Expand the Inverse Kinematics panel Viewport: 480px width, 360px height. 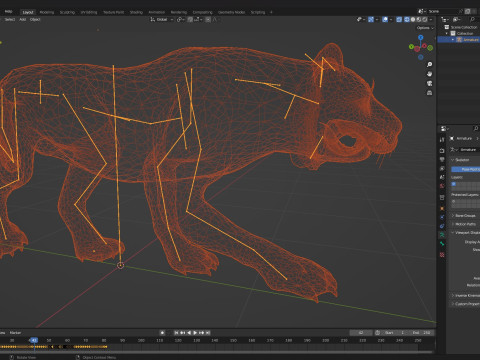point(465,295)
